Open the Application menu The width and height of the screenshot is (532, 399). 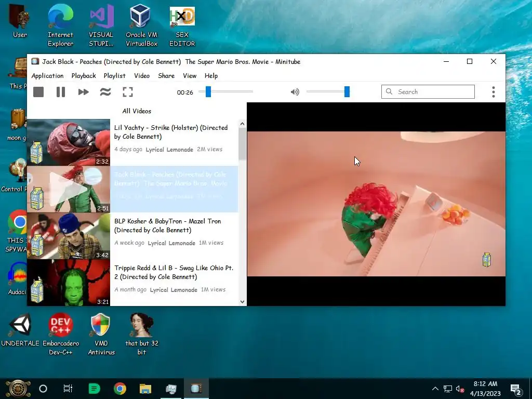pos(47,76)
